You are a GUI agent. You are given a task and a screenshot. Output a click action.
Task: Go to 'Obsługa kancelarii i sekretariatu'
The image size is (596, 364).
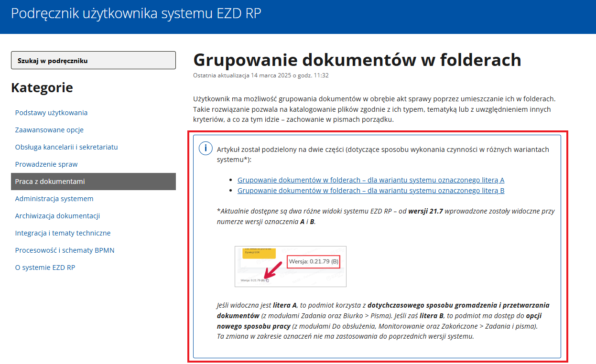[x=66, y=147]
